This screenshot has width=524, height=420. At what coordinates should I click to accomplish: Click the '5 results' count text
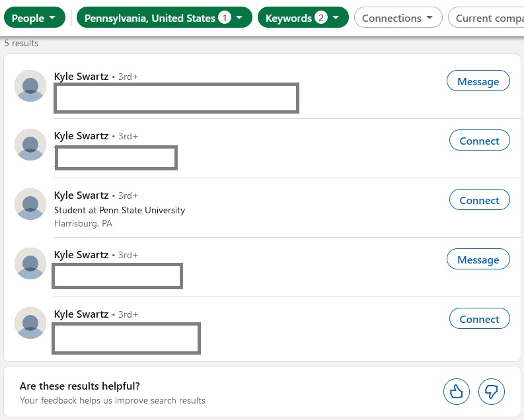point(21,44)
